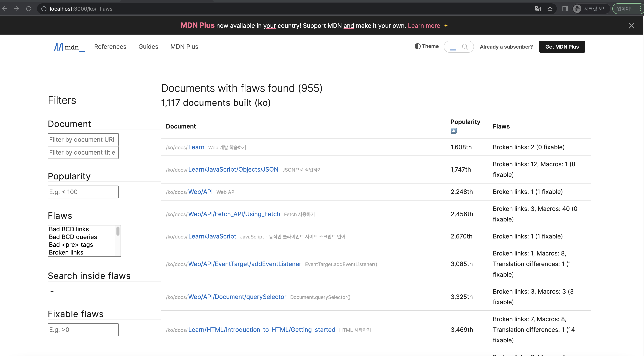Viewport: 644px width, 356px height.
Task: Open Learn/JavaScript/Objects/JSON document link
Action: tap(233, 169)
